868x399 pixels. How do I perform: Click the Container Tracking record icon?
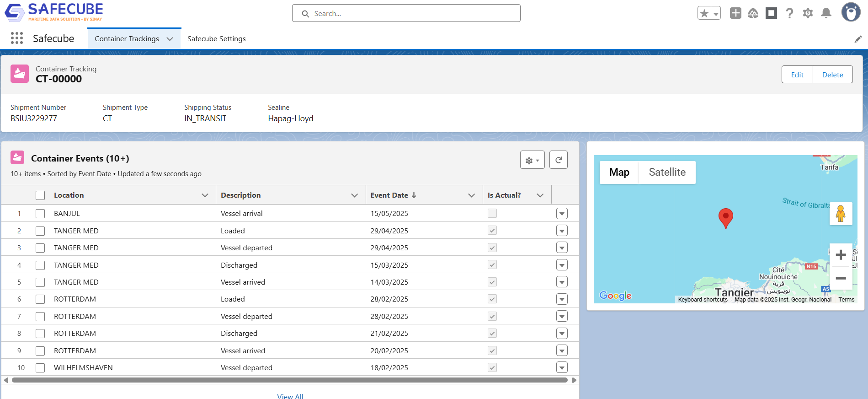[20, 74]
